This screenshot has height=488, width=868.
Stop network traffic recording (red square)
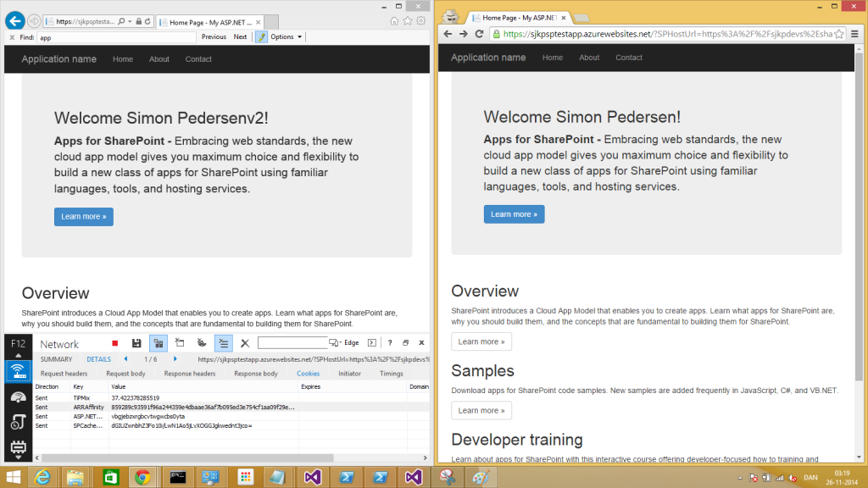(x=115, y=343)
